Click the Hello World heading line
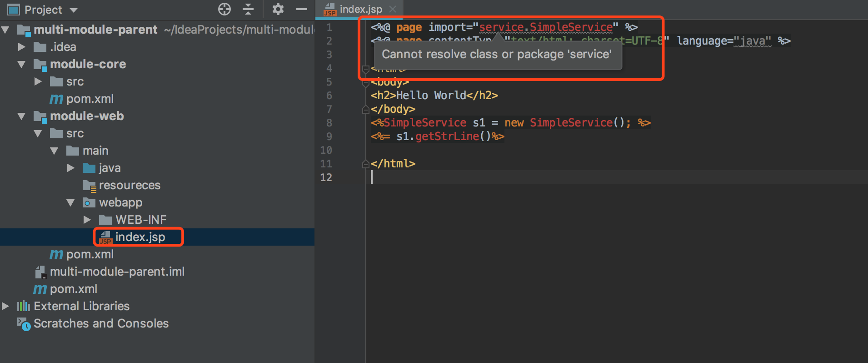This screenshot has height=363, width=868. pos(434,96)
